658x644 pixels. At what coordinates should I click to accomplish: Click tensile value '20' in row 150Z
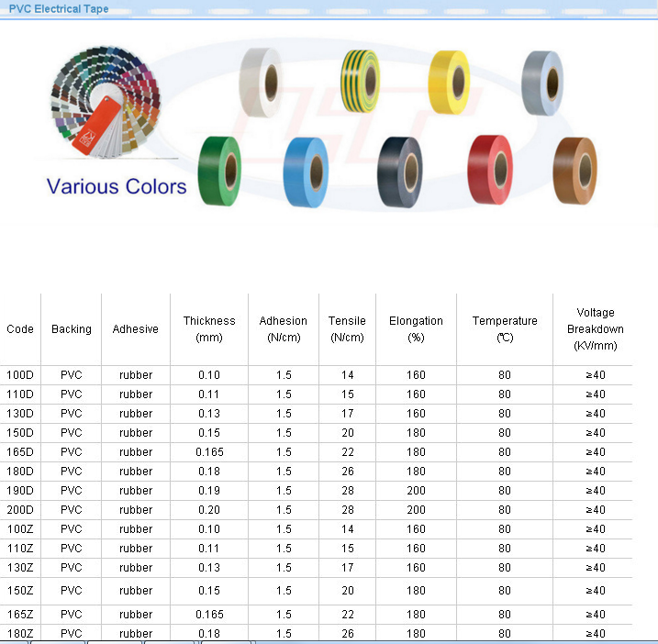(x=348, y=590)
